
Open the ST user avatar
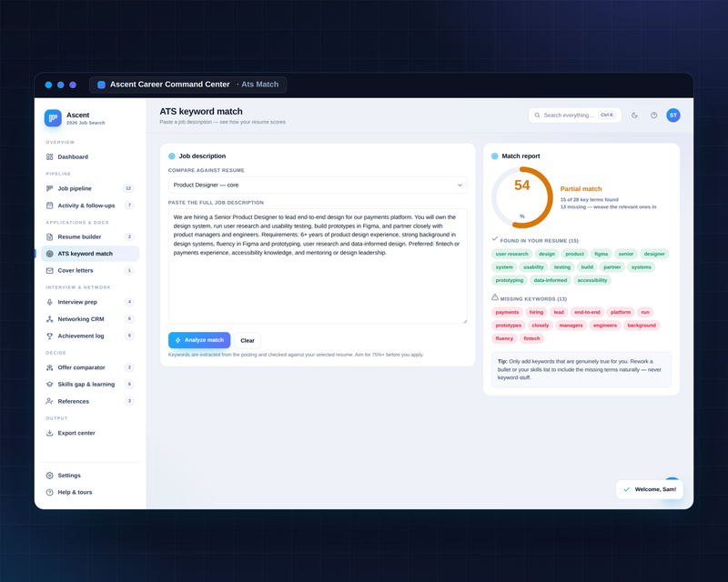pos(673,115)
